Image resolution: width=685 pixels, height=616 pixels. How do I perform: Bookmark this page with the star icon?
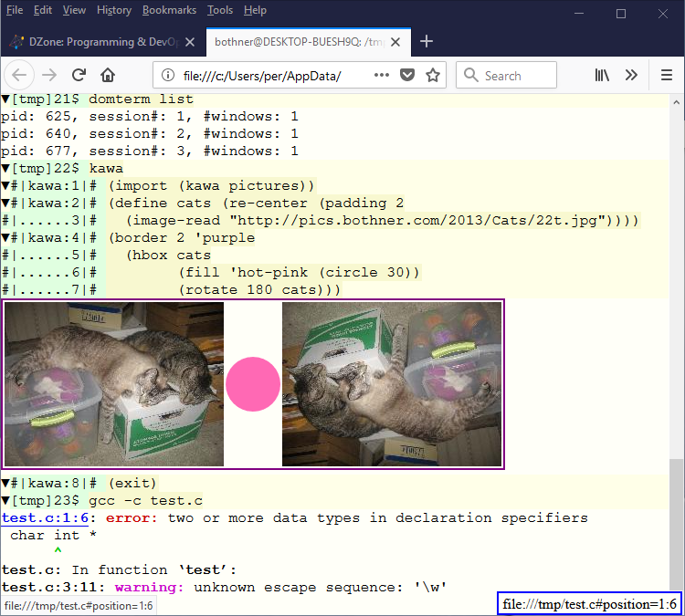(x=433, y=76)
